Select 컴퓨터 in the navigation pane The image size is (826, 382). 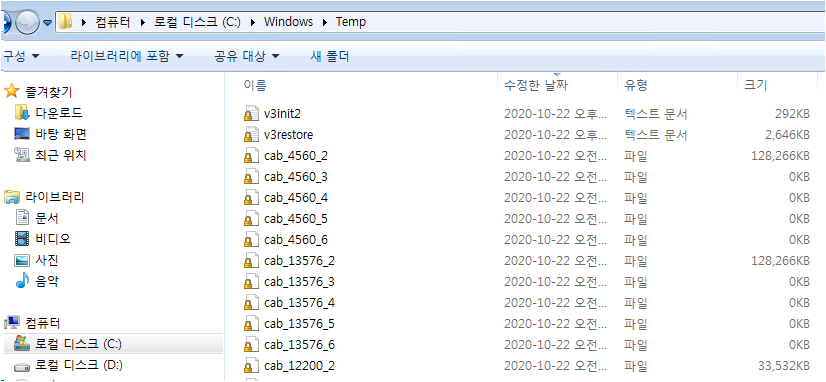[43, 322]
